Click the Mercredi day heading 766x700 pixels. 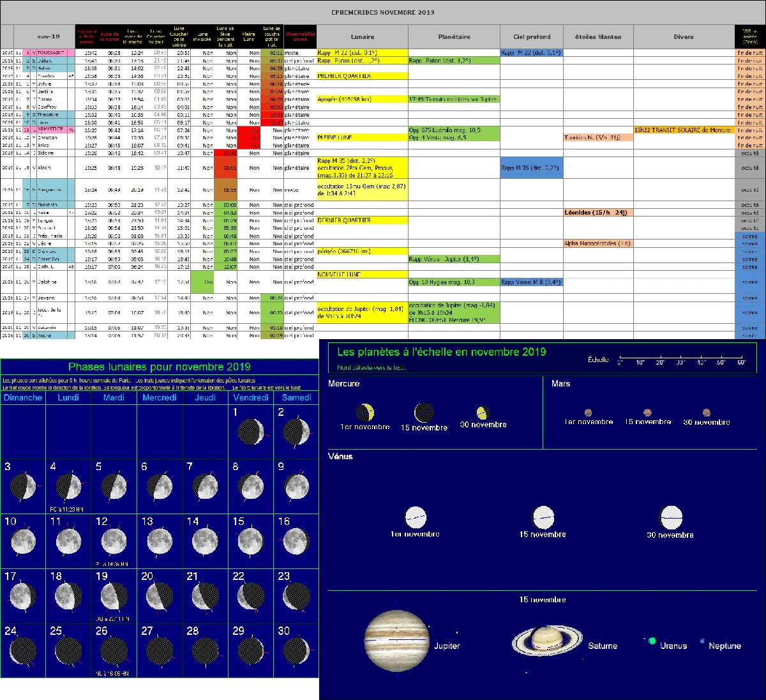tap(160, 397)
